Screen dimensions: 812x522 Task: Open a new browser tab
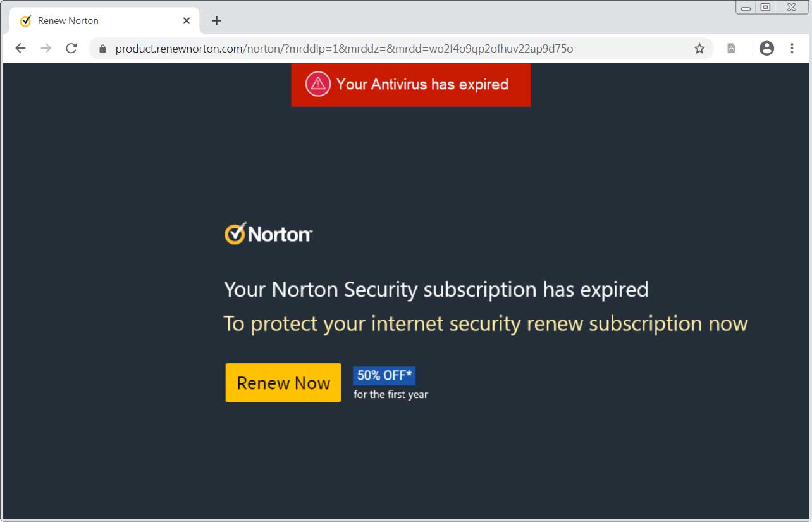(x=216, y=20)
